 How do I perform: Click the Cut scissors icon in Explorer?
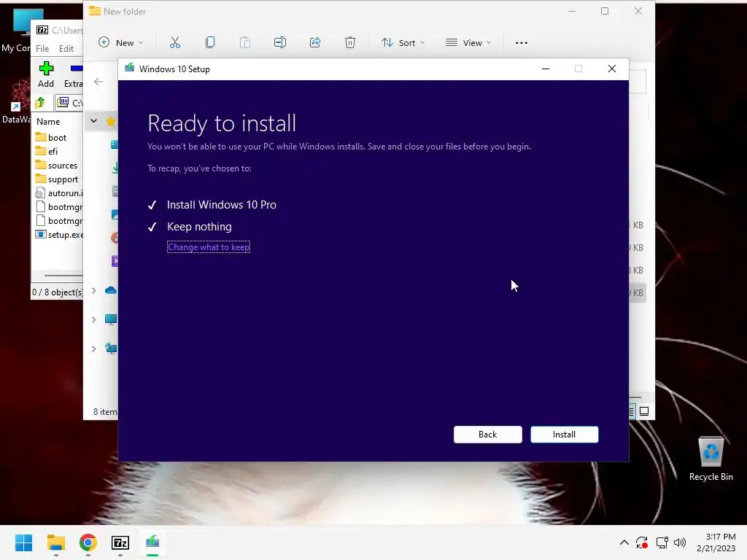point(175,42)
